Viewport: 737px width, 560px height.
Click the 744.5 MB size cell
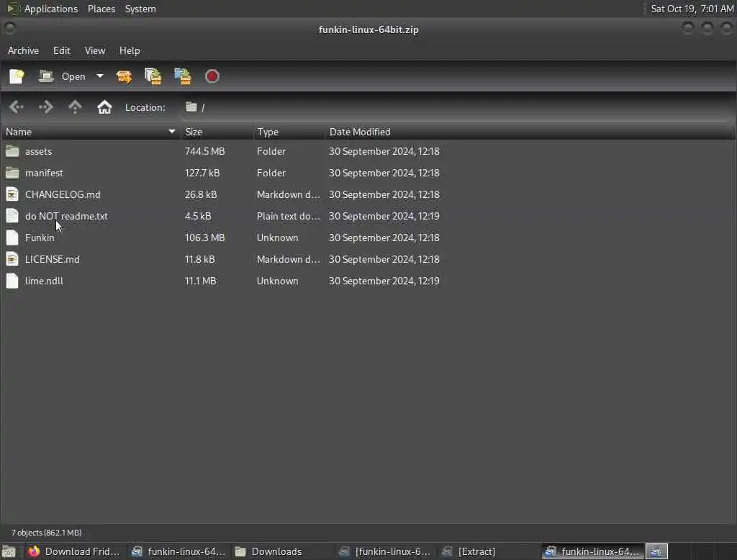pyautogui.click(x=204, y=151)
